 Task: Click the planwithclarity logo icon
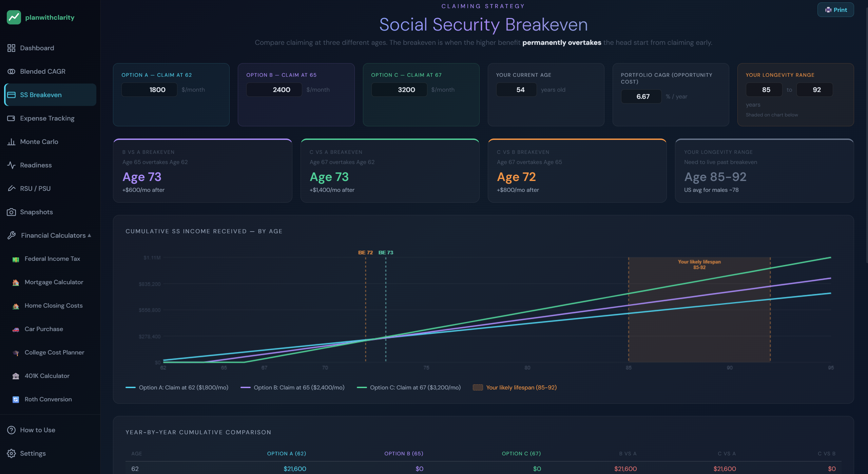14,17
